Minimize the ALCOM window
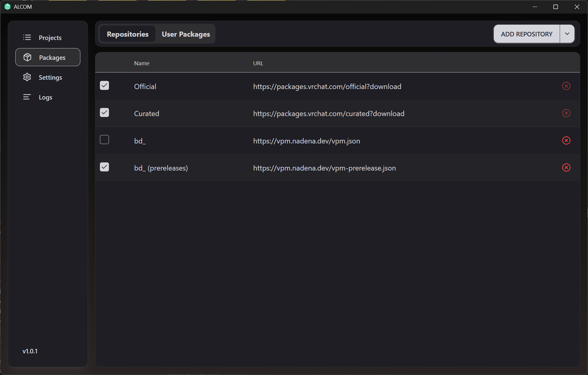588x375 pixels. [535, 7]
